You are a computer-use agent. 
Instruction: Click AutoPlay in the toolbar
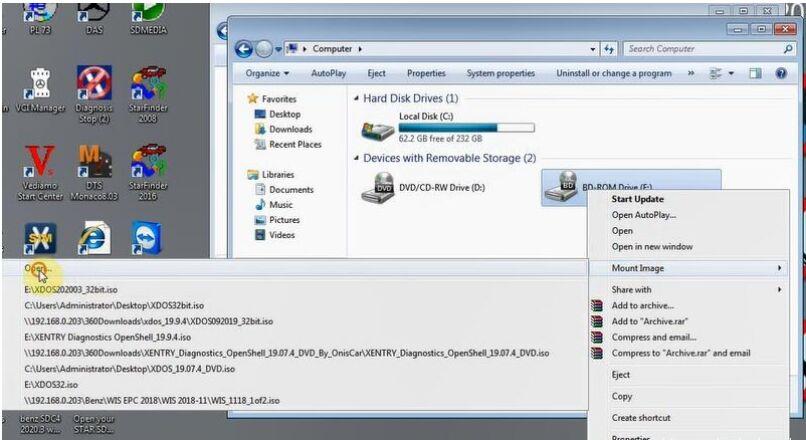click(328, 74)
